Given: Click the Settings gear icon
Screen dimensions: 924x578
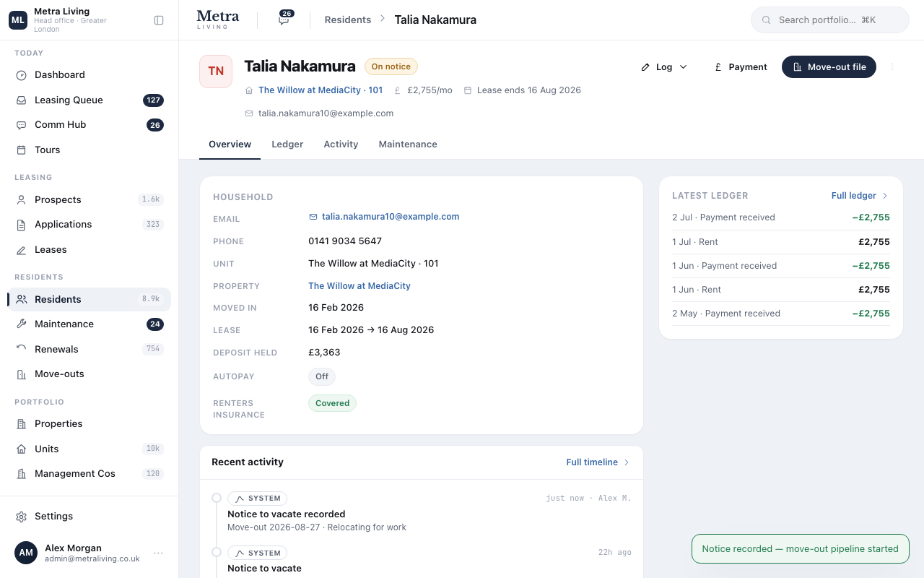Looking at the screenshot, I should (22, 517).
